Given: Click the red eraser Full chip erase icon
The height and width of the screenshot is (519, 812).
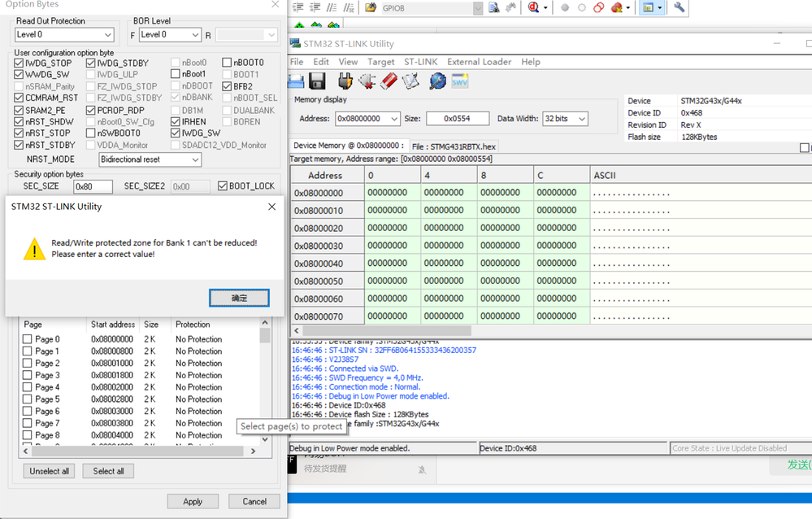Looking at the screenshot, I should tap(389, 81).
